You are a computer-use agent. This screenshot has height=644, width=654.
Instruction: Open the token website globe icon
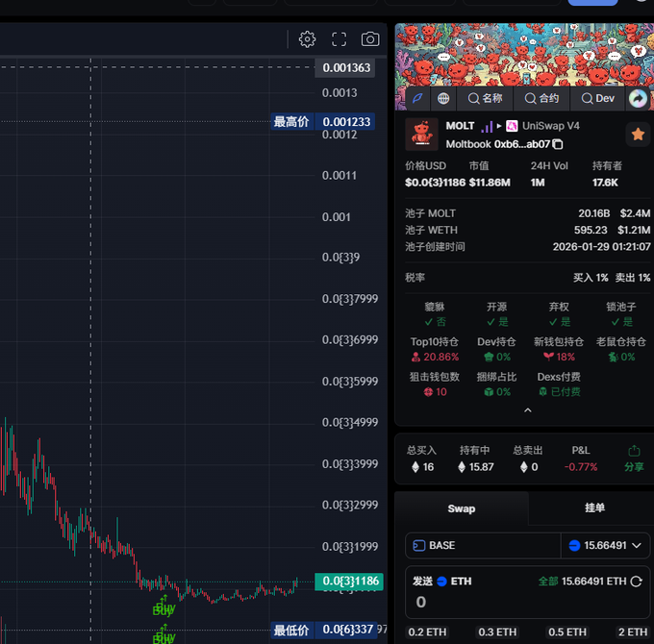pos(443,98)
